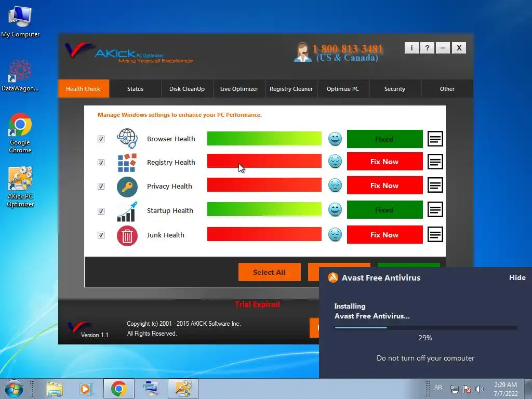Click the Startup Health rocket chart icon
Viewport: 532px width, 399px height.
coord(127,211)
